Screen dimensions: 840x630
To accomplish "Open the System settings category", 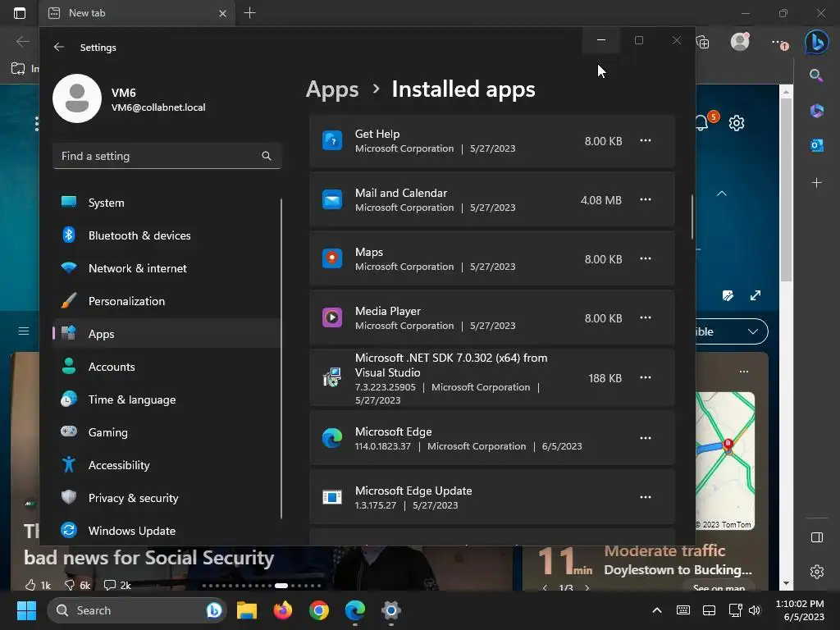I will pos(167,203).
